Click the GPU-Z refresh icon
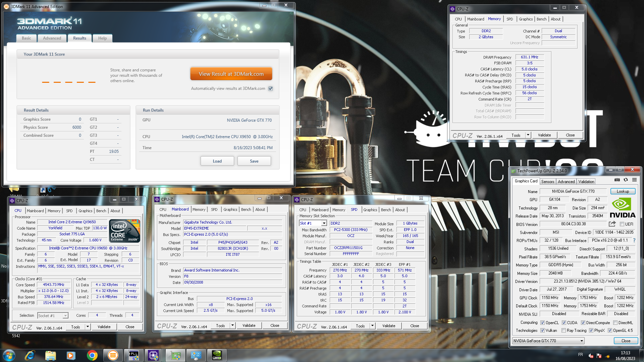This screenshot has height=362, width=644. pos(626,180)
